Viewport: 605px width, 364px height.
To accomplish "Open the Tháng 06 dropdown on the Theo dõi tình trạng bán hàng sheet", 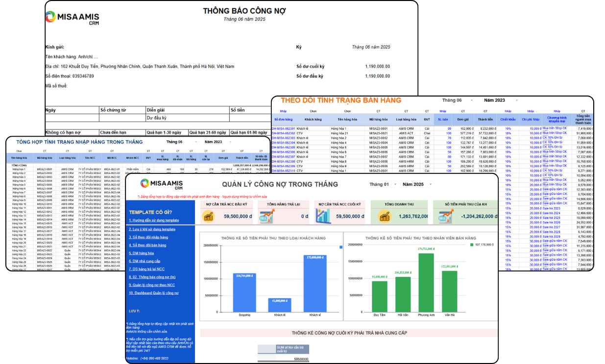I will [x=472, y=100].
